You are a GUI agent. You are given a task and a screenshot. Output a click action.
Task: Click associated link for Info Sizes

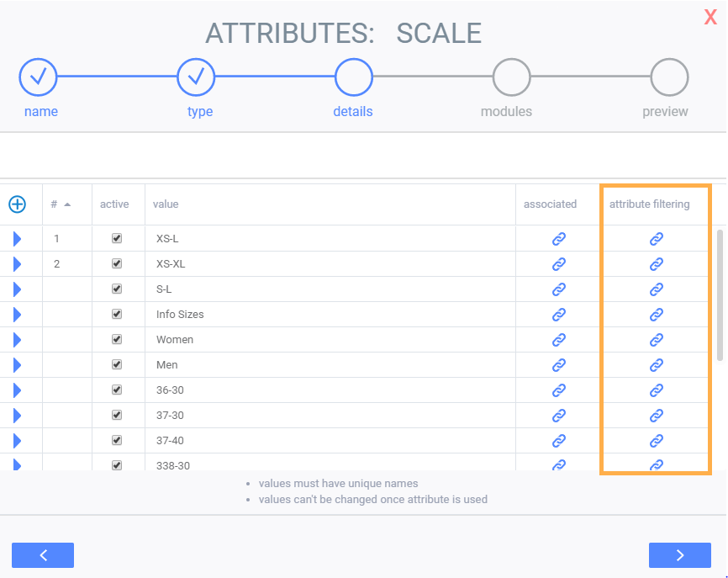tap(558, 315)
